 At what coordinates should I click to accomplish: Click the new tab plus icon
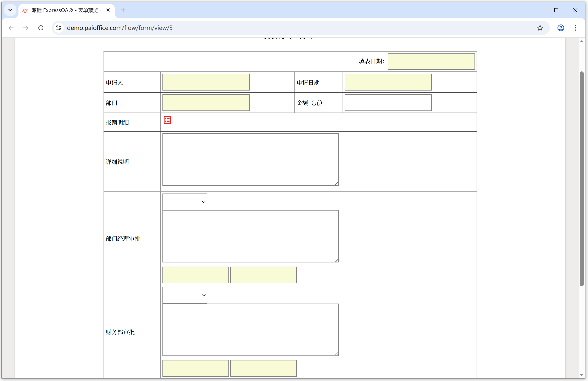pyautogui.click(x=123, y=10)
